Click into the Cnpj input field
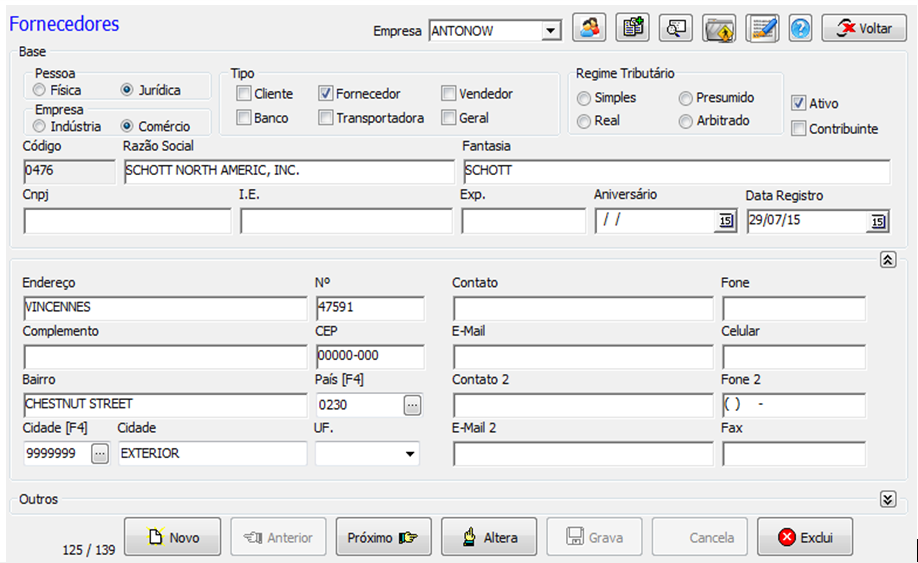The image size is (918, 563). coord(127,221)
